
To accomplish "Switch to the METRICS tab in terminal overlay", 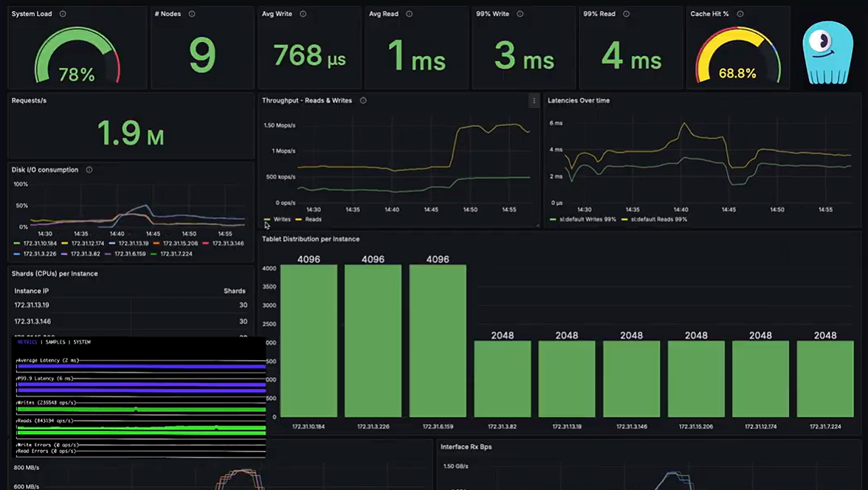I will tap(27, 342).
